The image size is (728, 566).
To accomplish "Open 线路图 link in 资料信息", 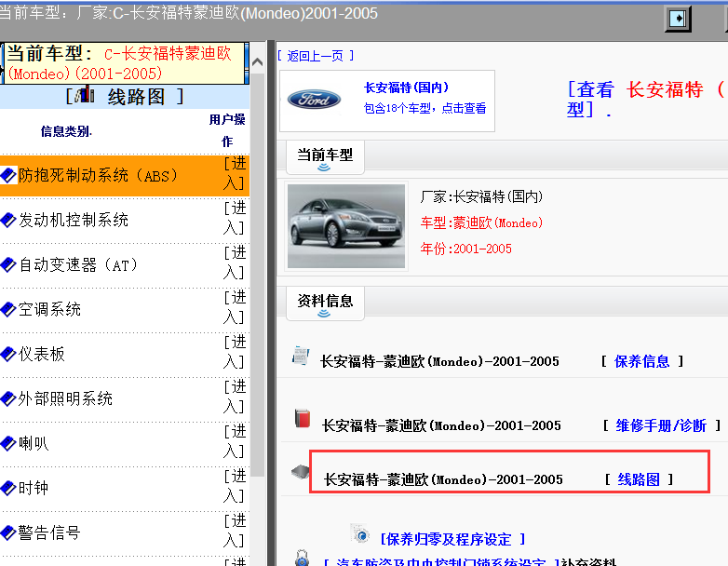I will (x=639, y=479).
